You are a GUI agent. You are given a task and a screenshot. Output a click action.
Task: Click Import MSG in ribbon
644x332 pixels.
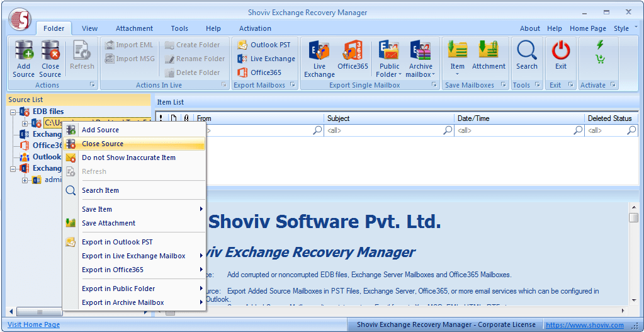coord(130,59)
